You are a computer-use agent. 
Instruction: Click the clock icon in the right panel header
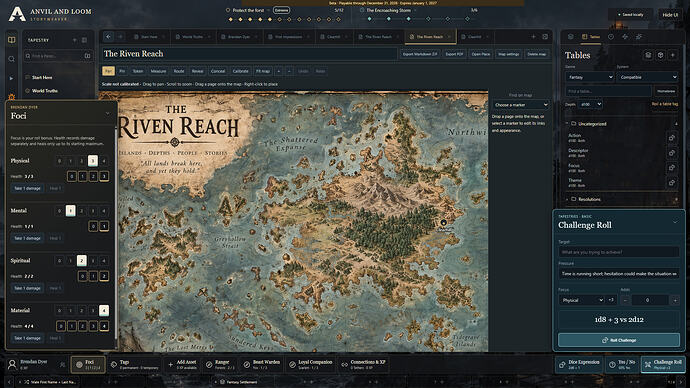click(x=611, y=37)
